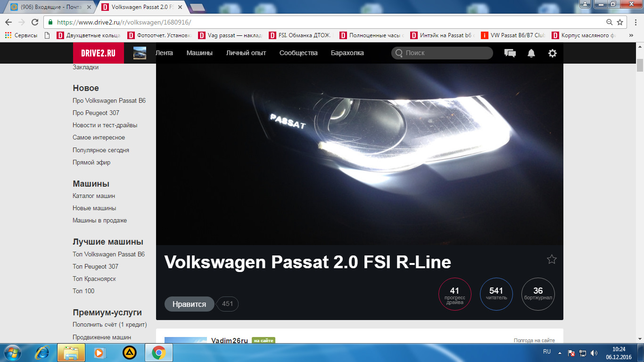Reload the page in Chrome
The height and width of the screenshot is (362, 644).
(34, 22)
